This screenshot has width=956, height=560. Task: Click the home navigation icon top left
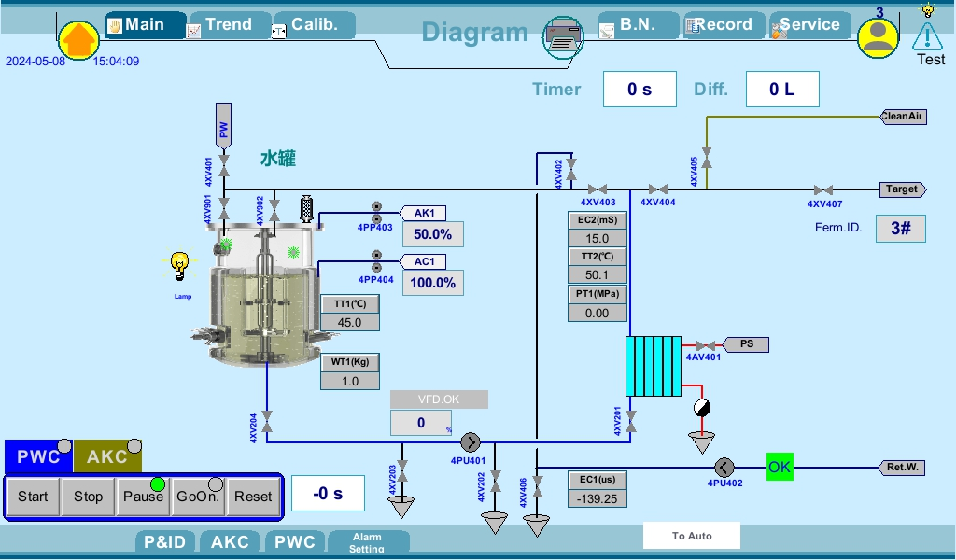pos(78,39)
